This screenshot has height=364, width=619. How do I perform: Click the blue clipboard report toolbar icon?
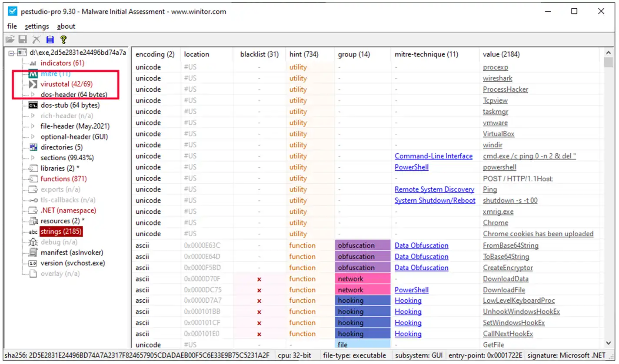(50, 40)
